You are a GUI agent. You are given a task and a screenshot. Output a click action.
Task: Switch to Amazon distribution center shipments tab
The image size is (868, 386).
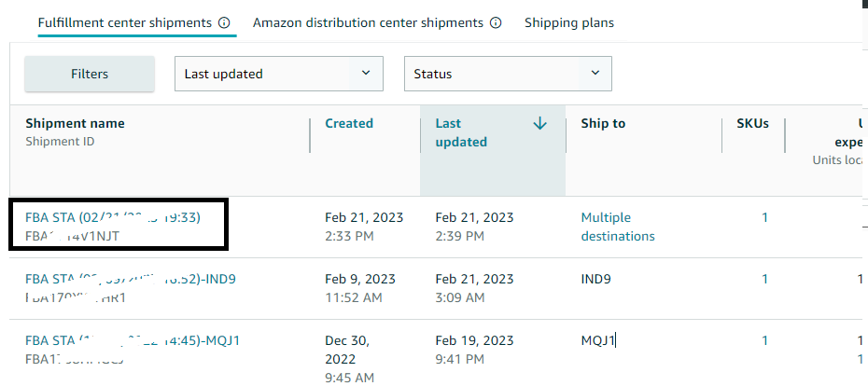click(x=368, y=22)
